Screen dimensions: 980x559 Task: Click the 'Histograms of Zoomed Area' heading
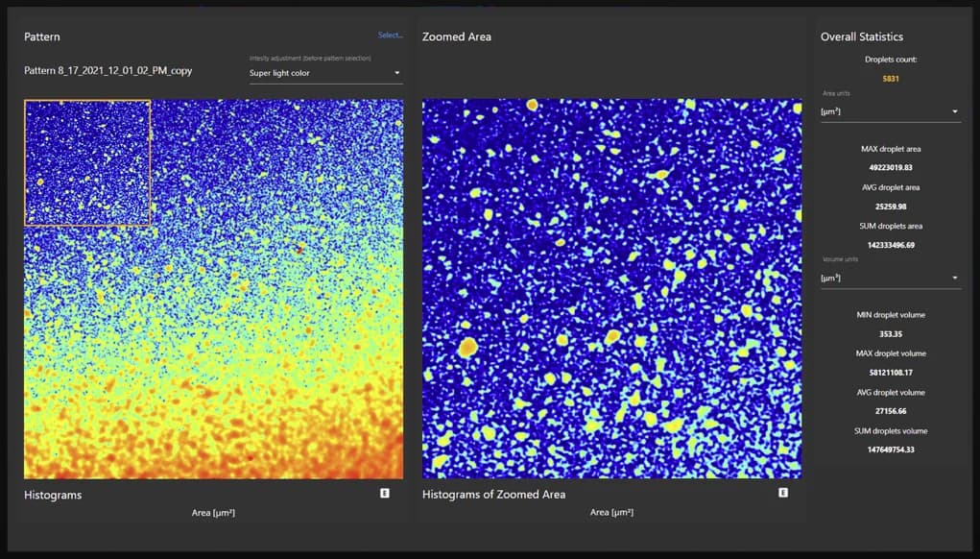tap(493, 494)
